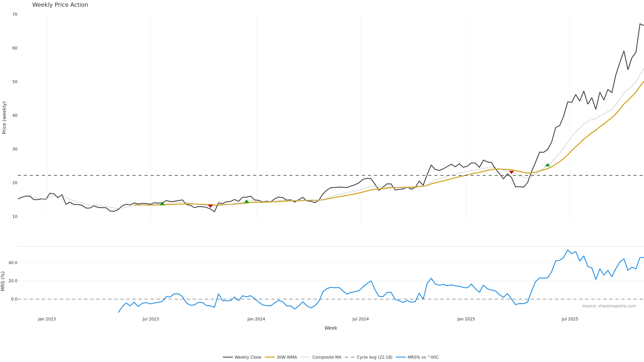This screenshot has width=644, height=362.
Task: Toggle the Composite MA legend entry
Action: [321, 357]
